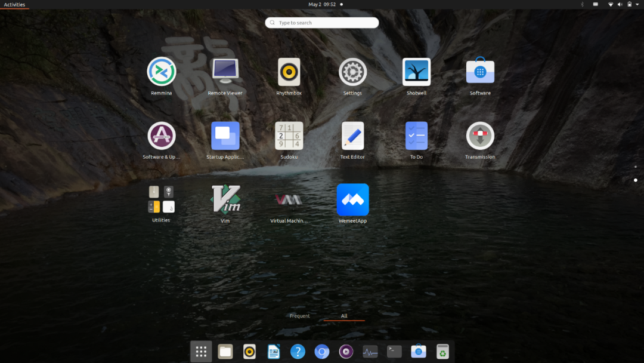Open the purple media player in dock
This screenshot has height=363, width=644.
[x=346, y=352]
